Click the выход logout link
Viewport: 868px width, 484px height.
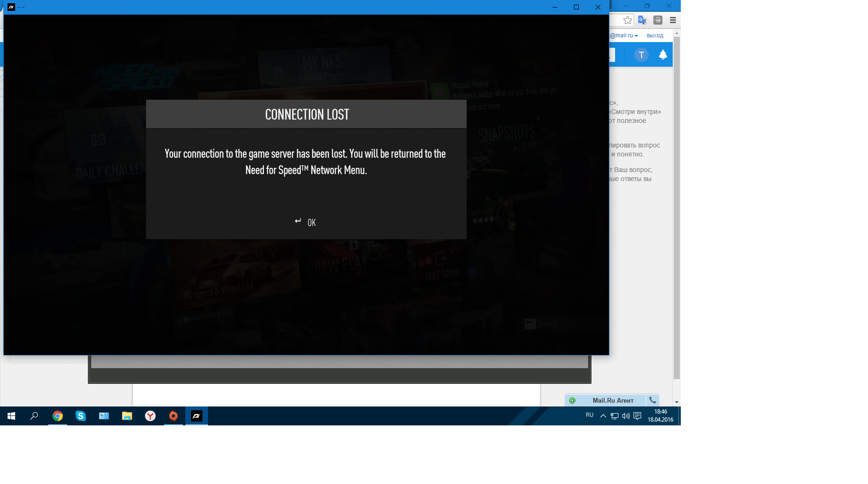point(655,35)
